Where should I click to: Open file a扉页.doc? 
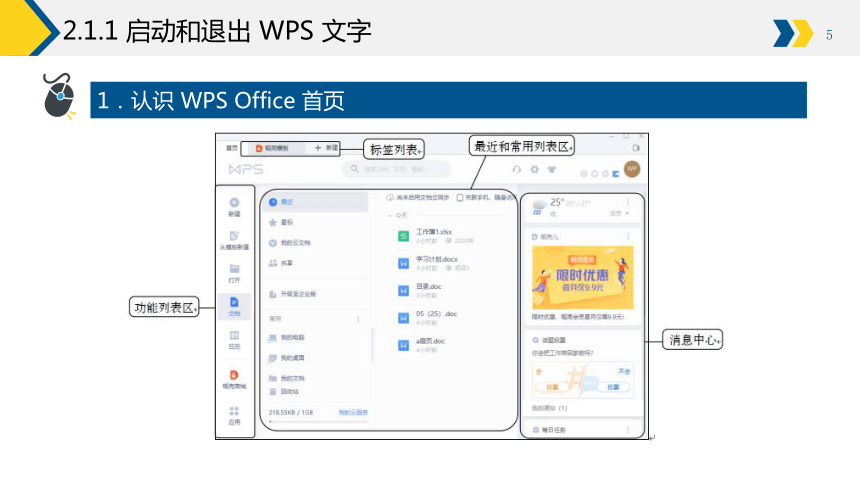coord(421,346)
